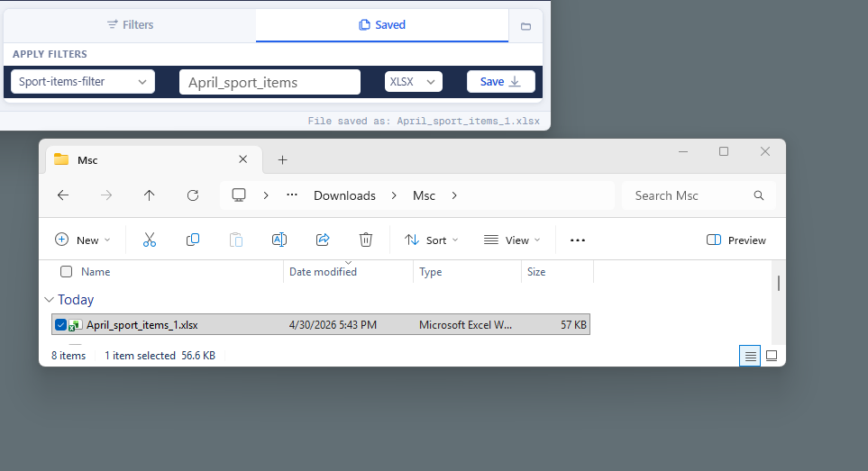The image size is (868, 471).
Task: Delete the selected file
Action: pyautogui.click(x=366, y=240)
